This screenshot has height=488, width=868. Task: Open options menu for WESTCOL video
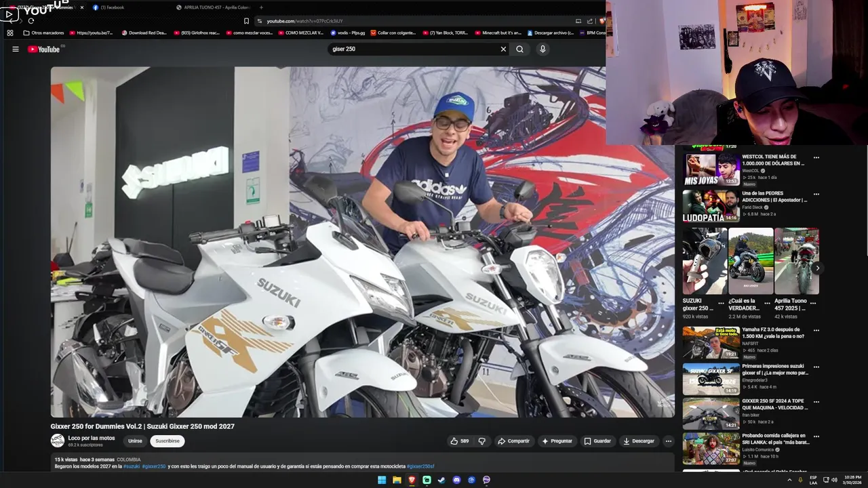(816, 157)
